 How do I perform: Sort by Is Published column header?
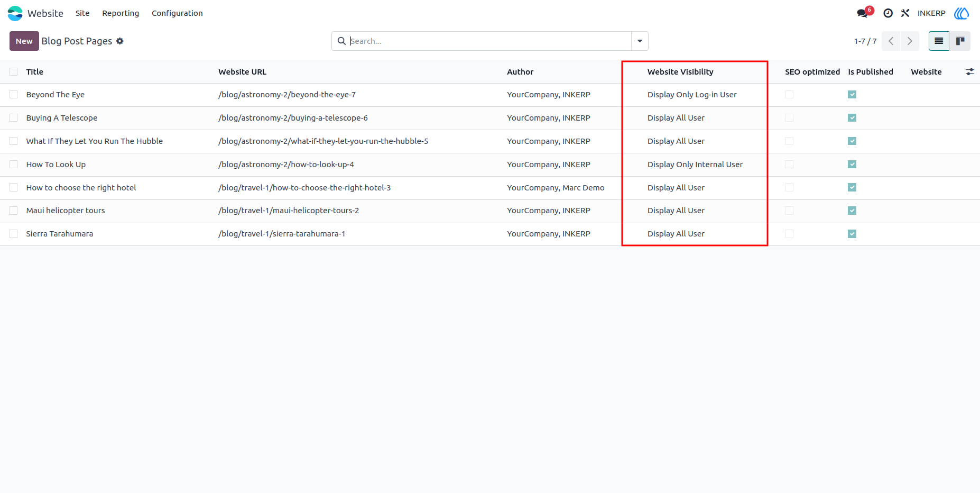[871, 72]
